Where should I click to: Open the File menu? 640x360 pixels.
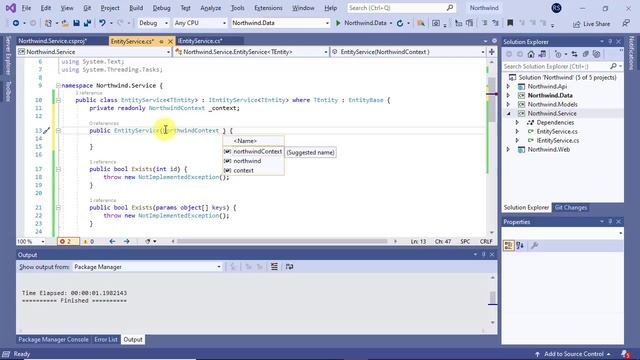pyautogui.click(x=26, y=8)
